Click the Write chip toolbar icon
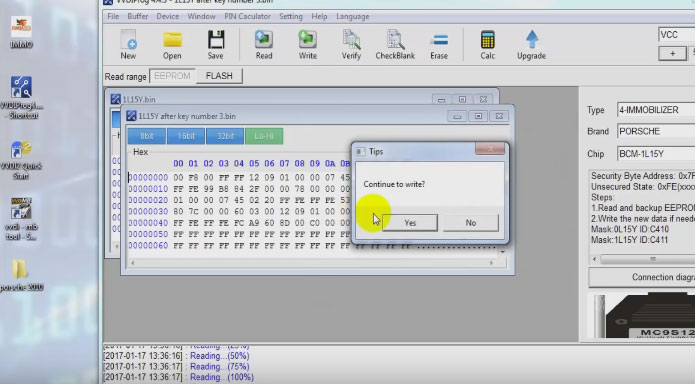695x384 pixels. pyautogui.click(x=308, y=44)
